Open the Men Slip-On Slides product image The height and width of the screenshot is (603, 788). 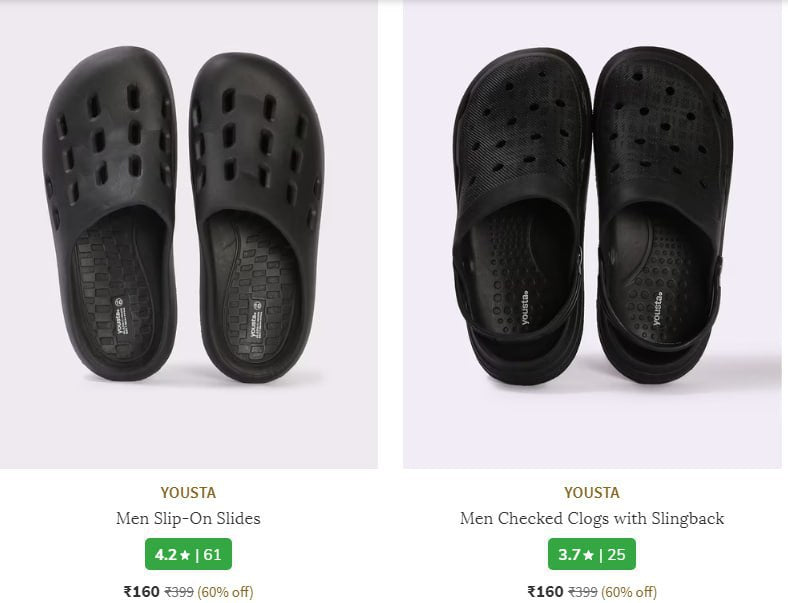pos(188,234)
